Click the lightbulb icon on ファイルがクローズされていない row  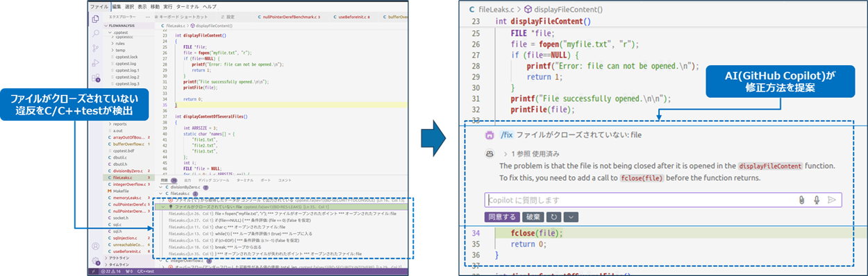pyautogui.click(x=171, y=207)
